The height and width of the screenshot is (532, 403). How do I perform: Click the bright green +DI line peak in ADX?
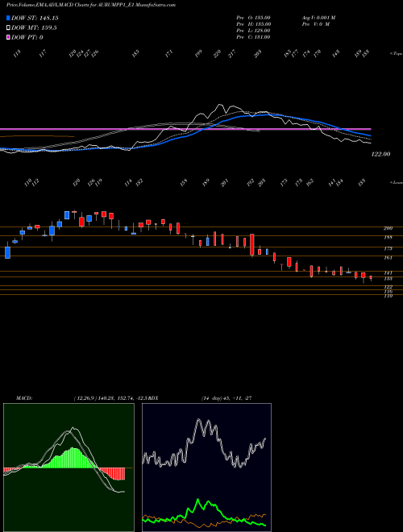197,500
